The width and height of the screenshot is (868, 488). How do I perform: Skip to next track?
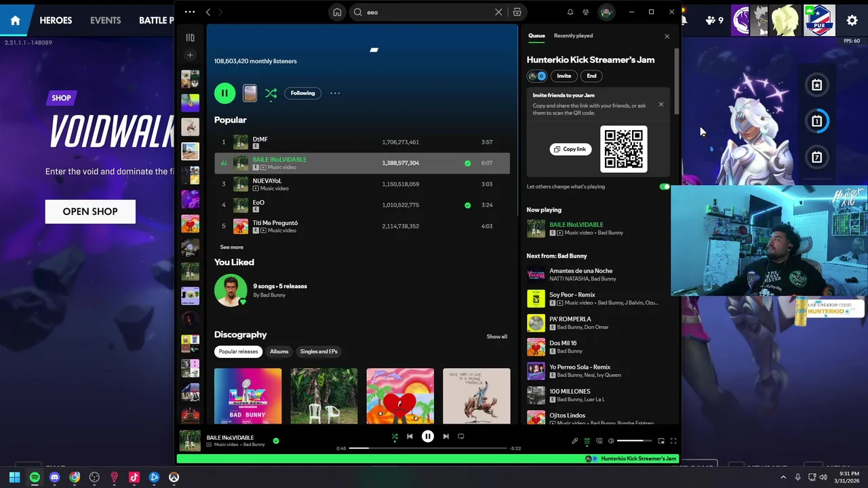[446, 437]
